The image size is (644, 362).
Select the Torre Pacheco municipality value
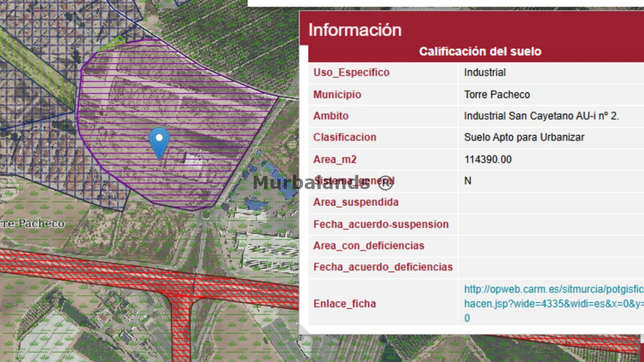click(497, 95)
